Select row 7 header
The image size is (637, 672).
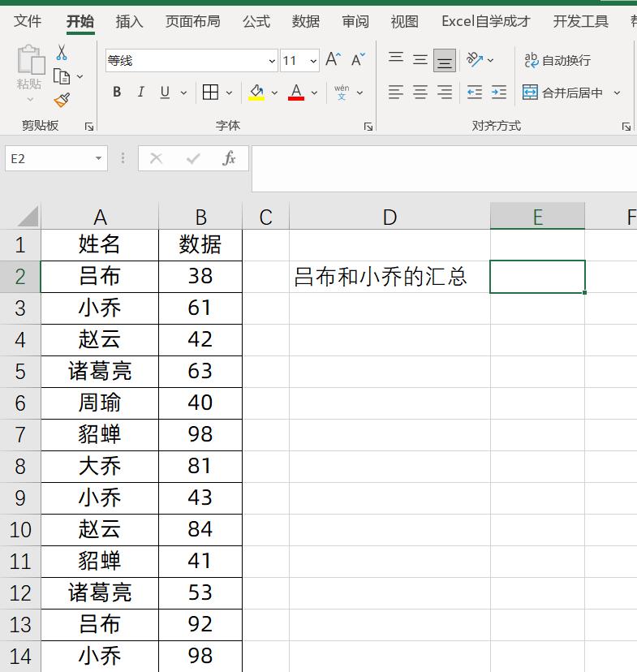coord(20,434)
